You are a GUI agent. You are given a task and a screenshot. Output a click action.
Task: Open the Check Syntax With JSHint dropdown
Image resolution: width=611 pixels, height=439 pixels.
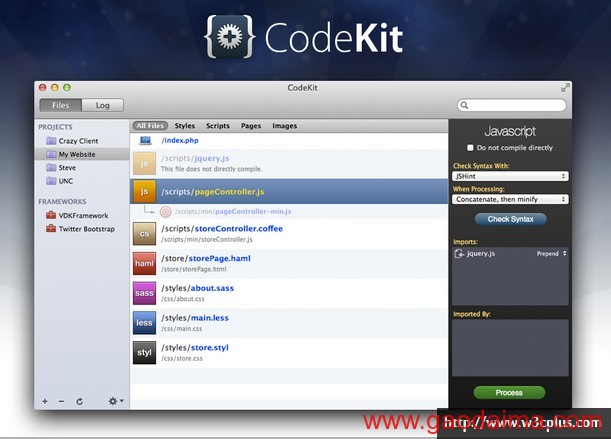[510, 176]
